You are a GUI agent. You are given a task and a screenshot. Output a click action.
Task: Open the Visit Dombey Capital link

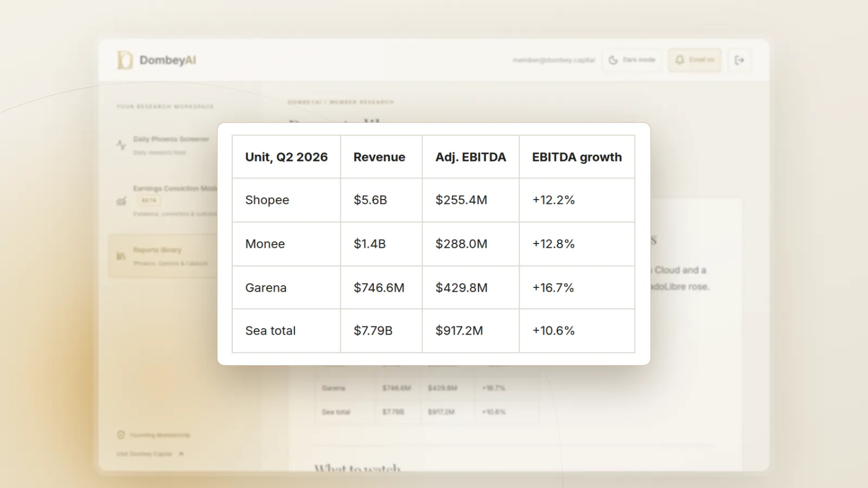coord(150,454)
